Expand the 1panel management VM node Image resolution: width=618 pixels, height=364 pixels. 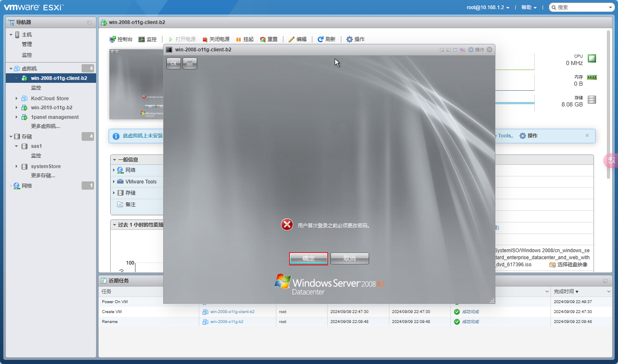coord(17,117)
